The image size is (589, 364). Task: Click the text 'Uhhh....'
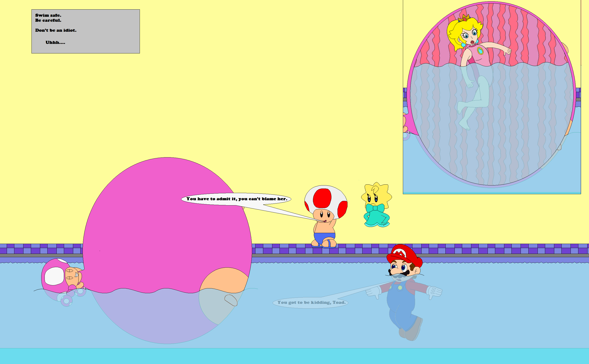click(x=55, y=42)
